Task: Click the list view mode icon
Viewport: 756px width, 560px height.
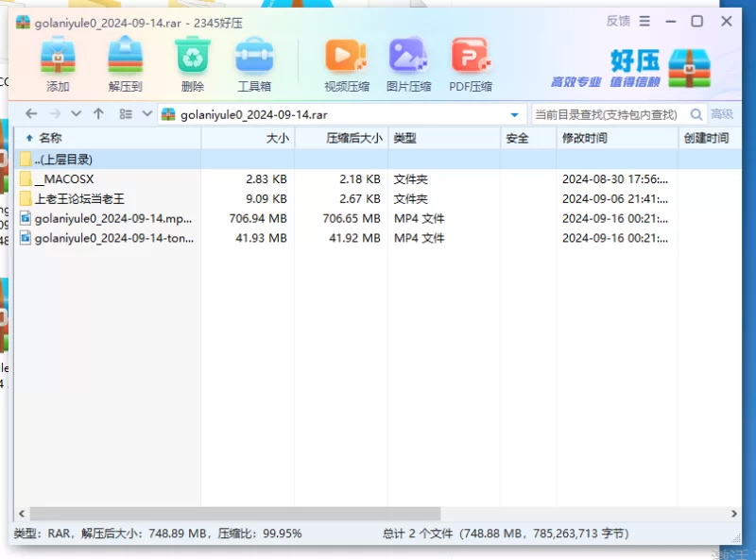Action: point(126,114)
